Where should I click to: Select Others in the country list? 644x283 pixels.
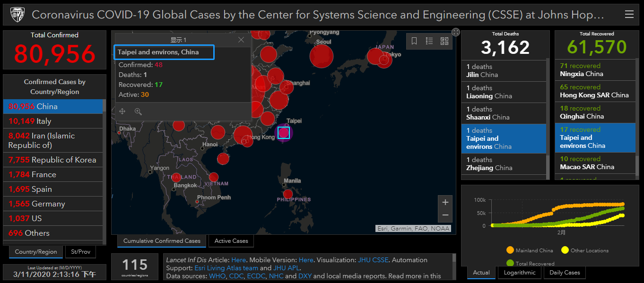52,233
